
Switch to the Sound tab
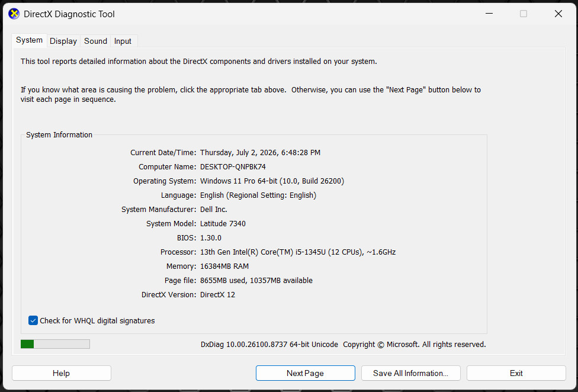point(95,41)
